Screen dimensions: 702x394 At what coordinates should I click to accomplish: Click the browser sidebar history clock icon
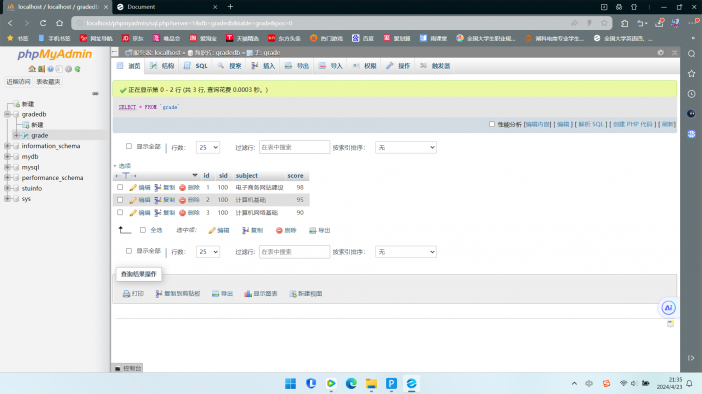click(x=691, y=94)
